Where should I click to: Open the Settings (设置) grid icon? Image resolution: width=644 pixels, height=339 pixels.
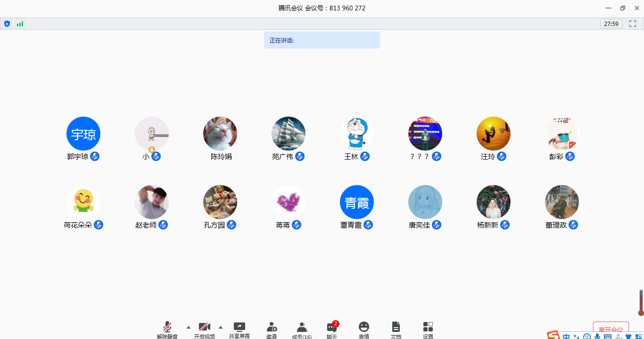428,329
